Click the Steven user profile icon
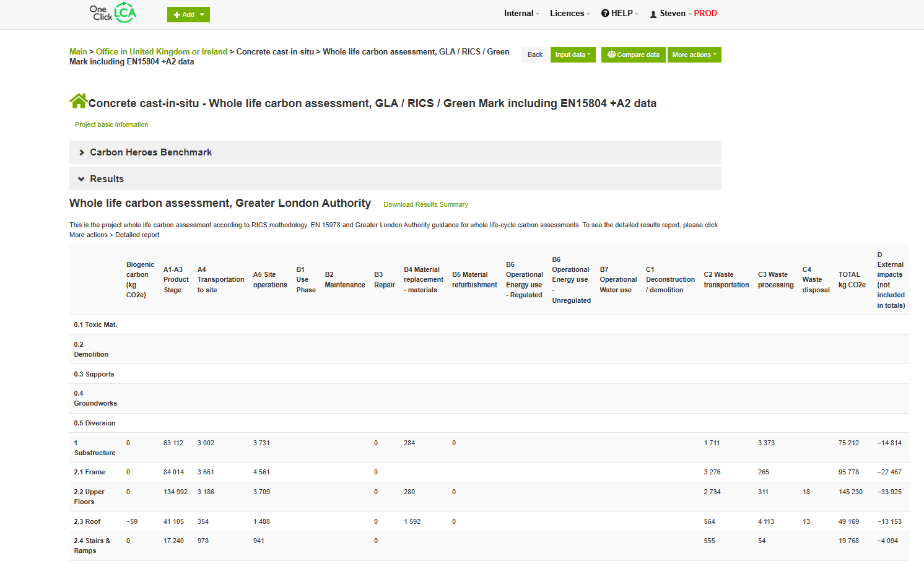Image resolution: width=924 pixels, height=566 pixels. click(x=653, y=14)
